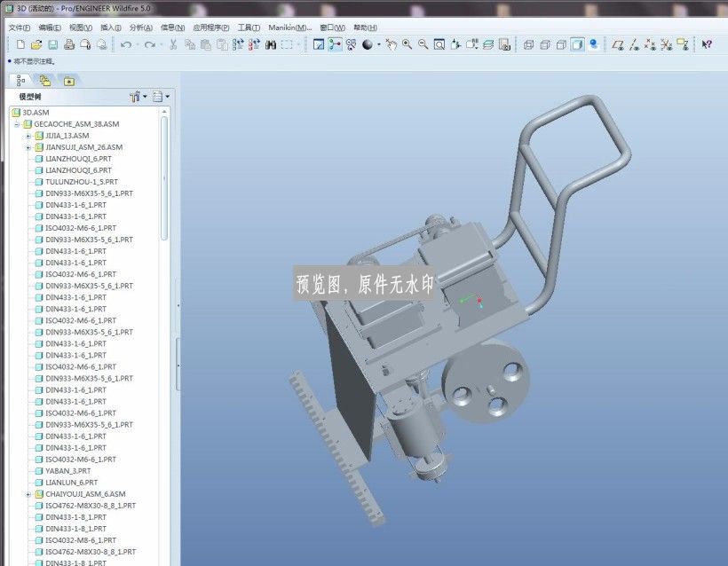The width and height of the screenshot is (728, 566).
Task: Switch to shaded display mode
Action: tap(578, 44)
